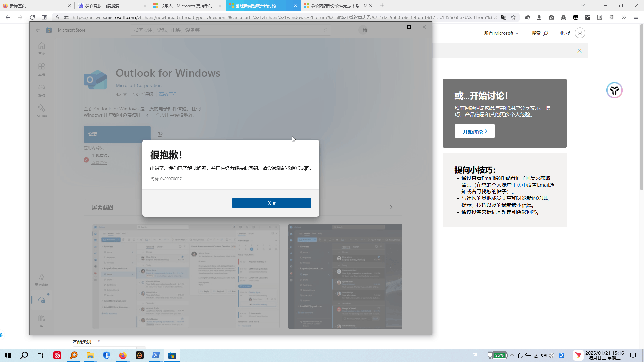Viewport: 644px width, 362px height.
Task: Click the browser reload page icon
Action: tap(32, 17)
